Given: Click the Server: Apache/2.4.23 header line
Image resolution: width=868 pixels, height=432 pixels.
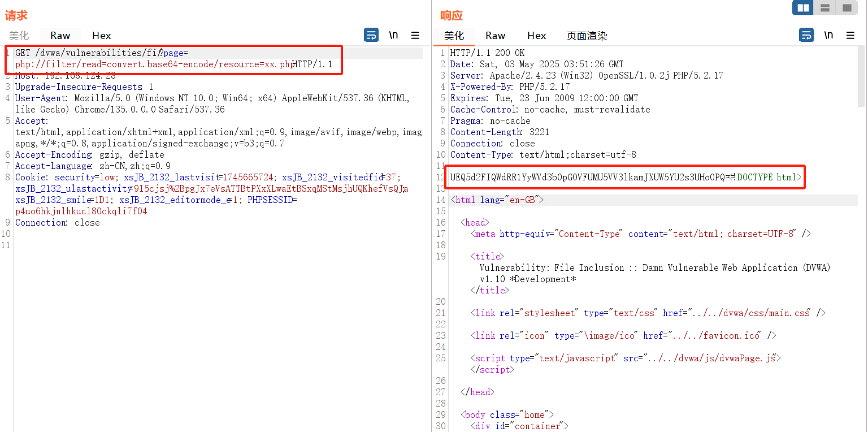Looking at the screenshot, I should point(587,75).
